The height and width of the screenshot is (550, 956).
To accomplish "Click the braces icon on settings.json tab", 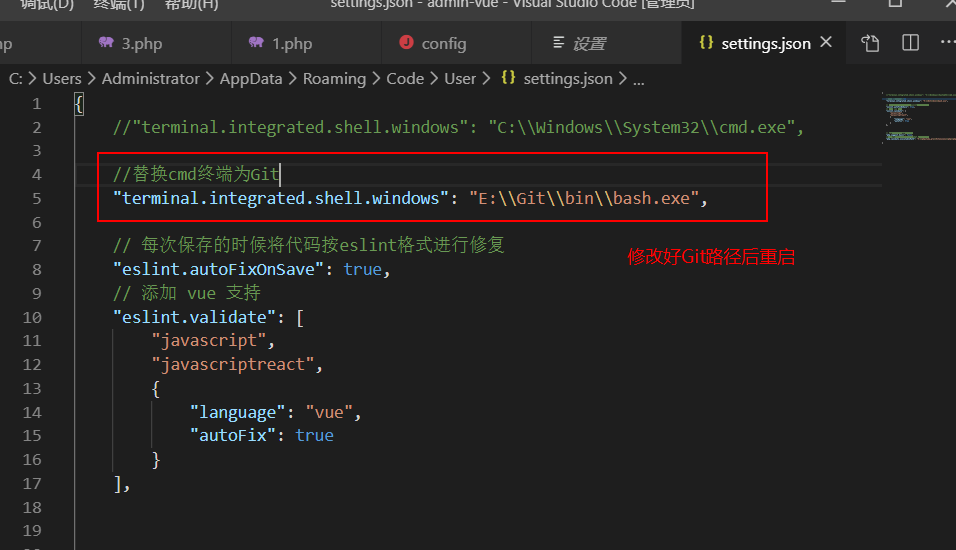I will point(706,42).
